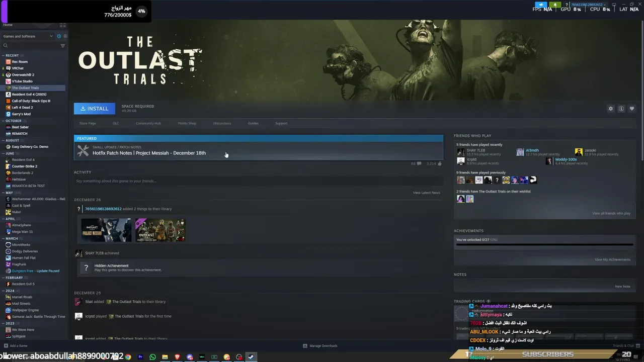Open advanced filter options icon
The height and width of the screenshot is (362, 644).
tap(63, 46)
